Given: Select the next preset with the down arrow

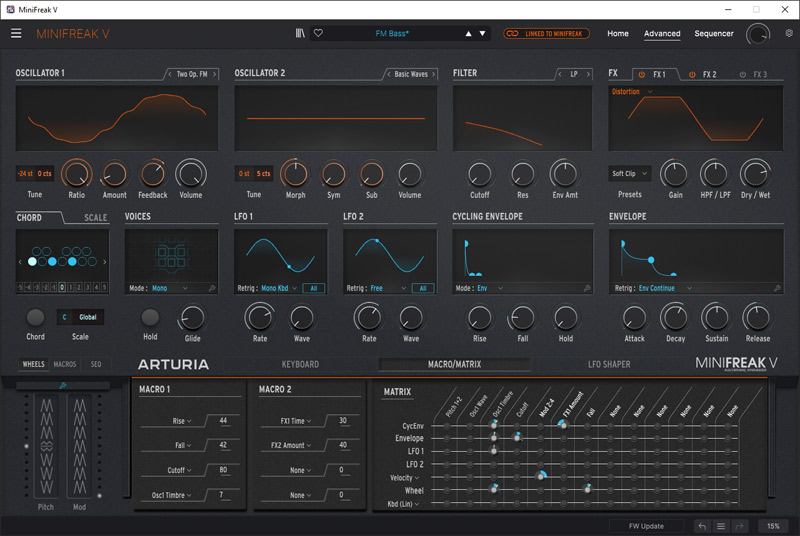Looking at the screenshot, I should tap(482, 33).
